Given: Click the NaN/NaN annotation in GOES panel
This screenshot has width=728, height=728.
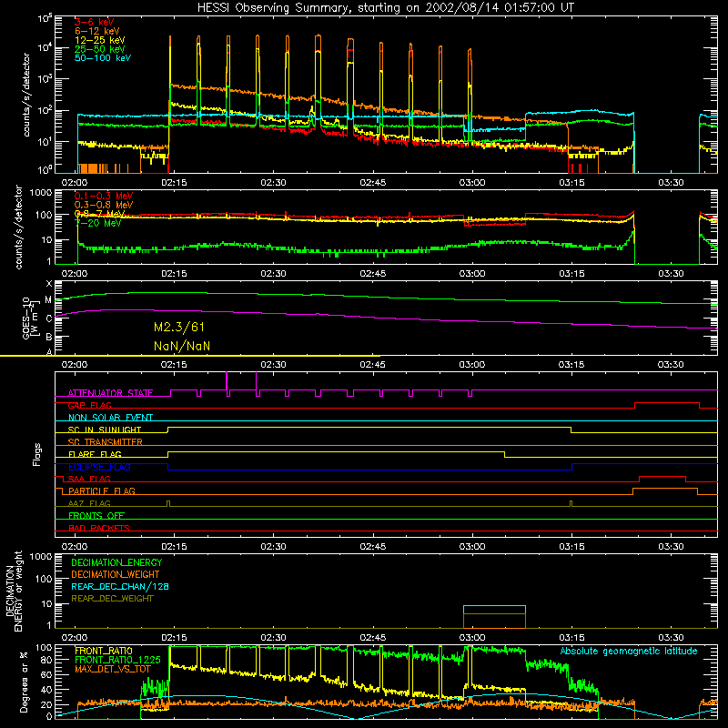Looking at the screenshot, I should (182, 347).
